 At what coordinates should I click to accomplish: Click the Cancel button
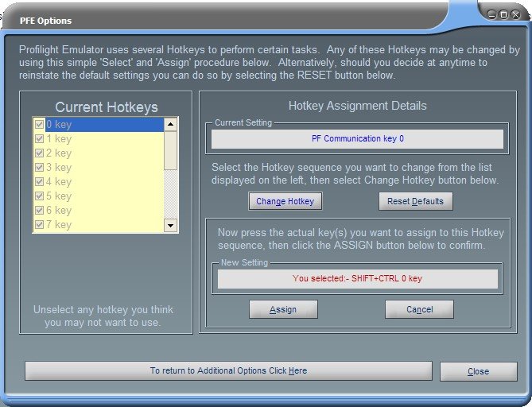[419, 309]
